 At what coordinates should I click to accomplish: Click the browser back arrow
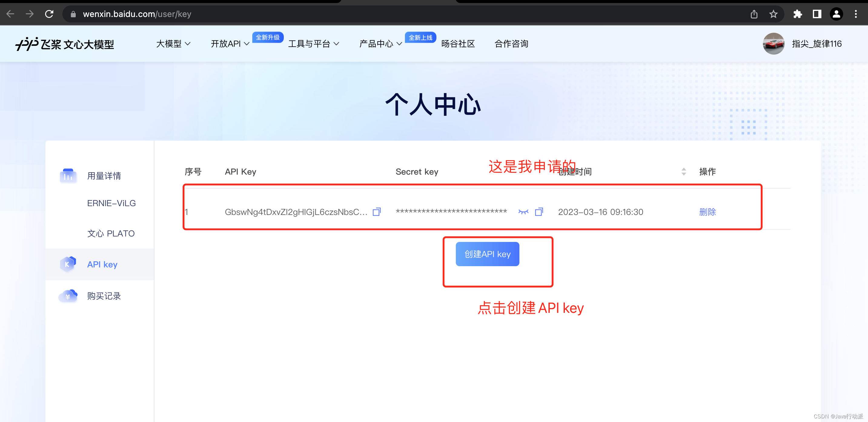tap(10, 14)
